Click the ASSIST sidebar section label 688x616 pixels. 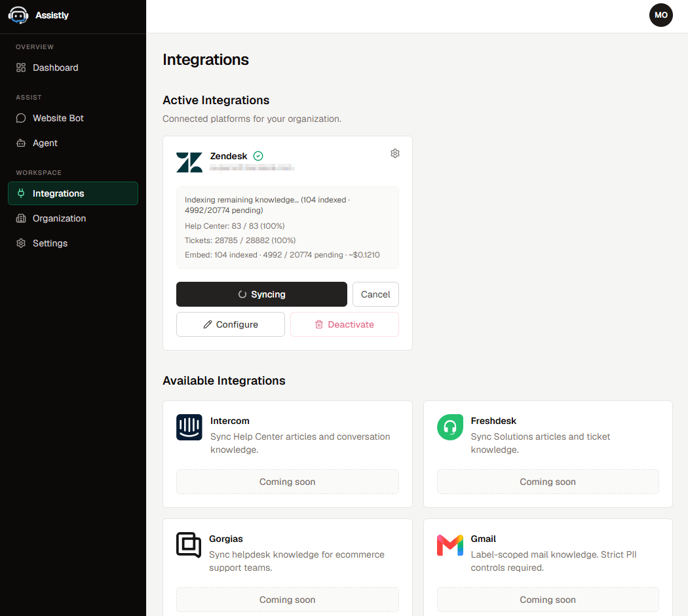pos(29,98)
